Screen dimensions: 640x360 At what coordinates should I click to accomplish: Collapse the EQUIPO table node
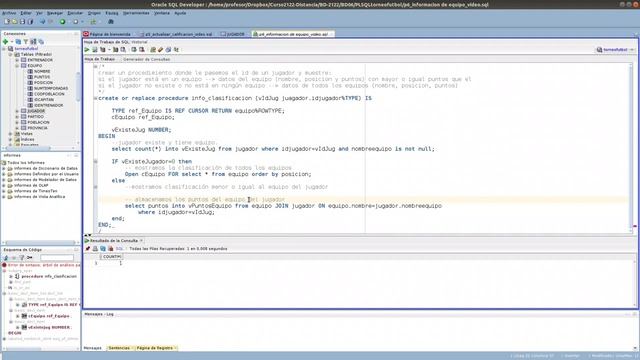pos(17,66)
